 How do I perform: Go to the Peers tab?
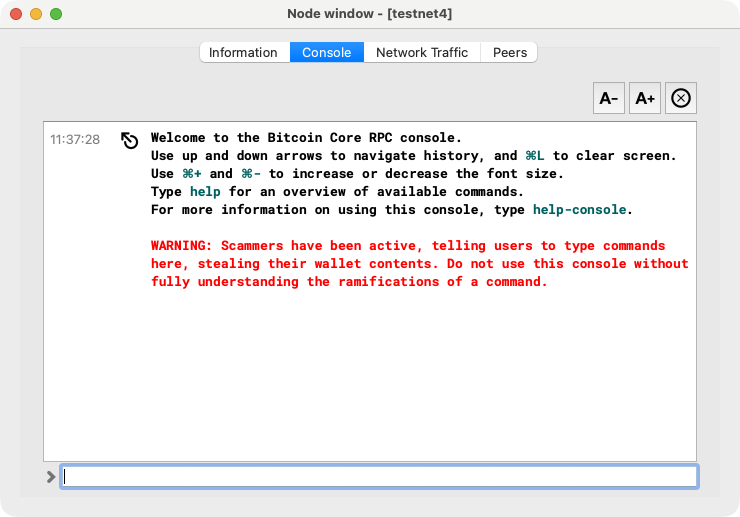509,52
